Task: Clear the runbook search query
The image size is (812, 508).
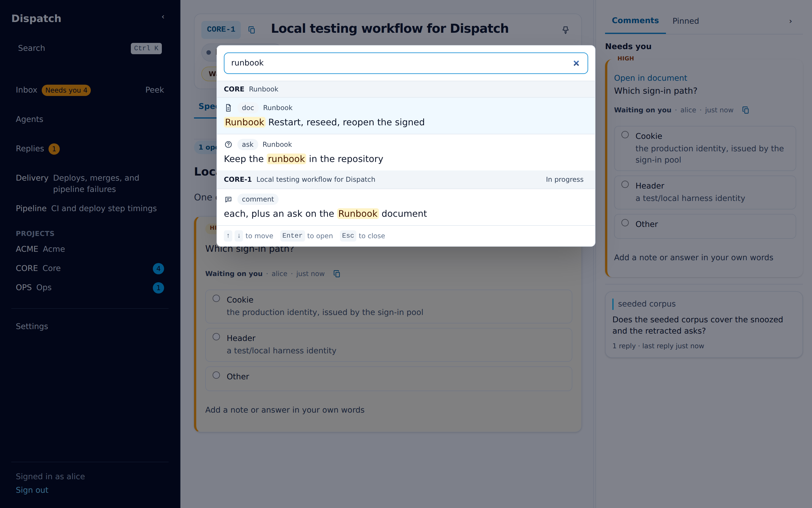Action: point(576,63)
